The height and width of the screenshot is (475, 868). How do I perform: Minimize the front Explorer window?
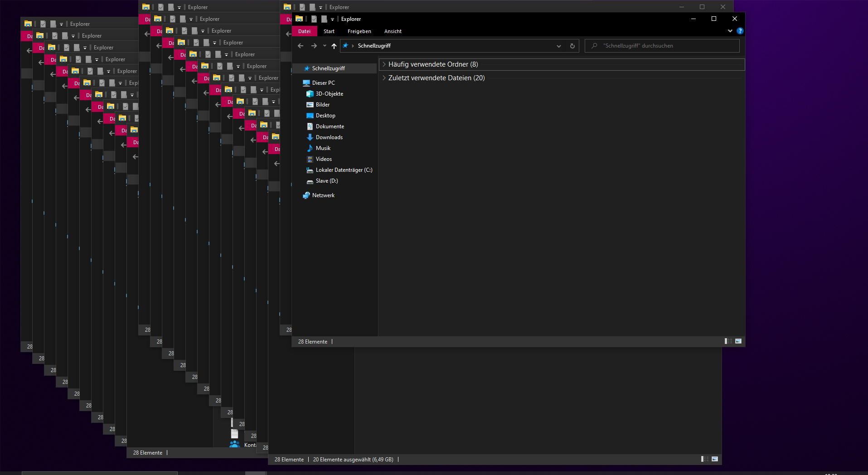pyautogui.click(x=693, y=19)
